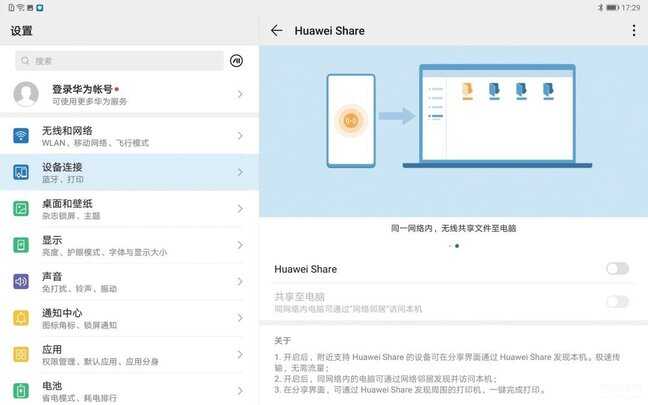The image size is (648, 405).
Task: Tap the desktop and wallpaper icon
Action: pos(21,208)
